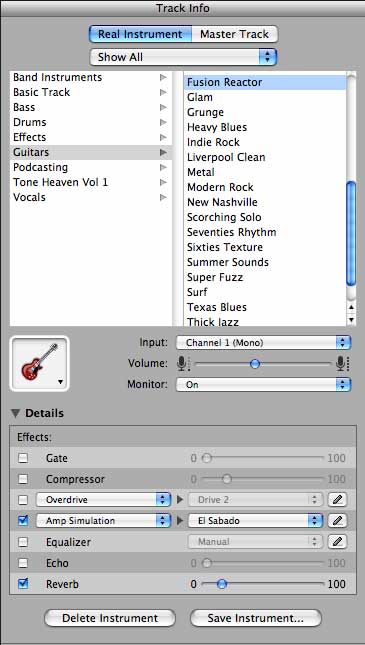
Task: Select the Seventies Rhythm preset
Action: 265,232
